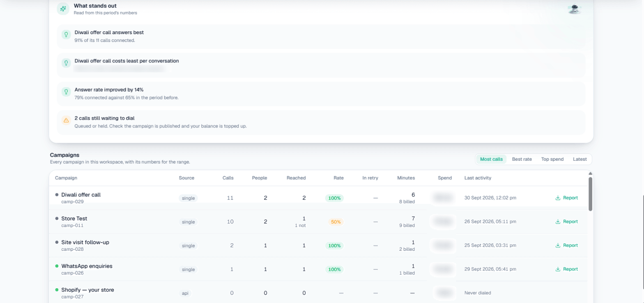Click the green status dot next to Shopify — your store
Image resolution: width=644 pixels, height=303 pixels.
click(x=57, y=290)
